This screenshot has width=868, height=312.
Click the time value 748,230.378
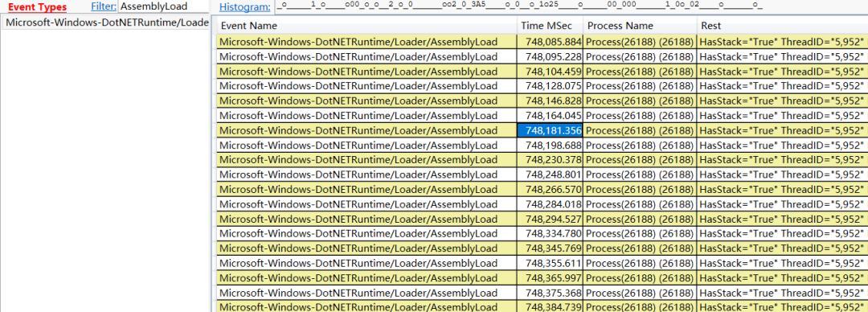[550, 159]
